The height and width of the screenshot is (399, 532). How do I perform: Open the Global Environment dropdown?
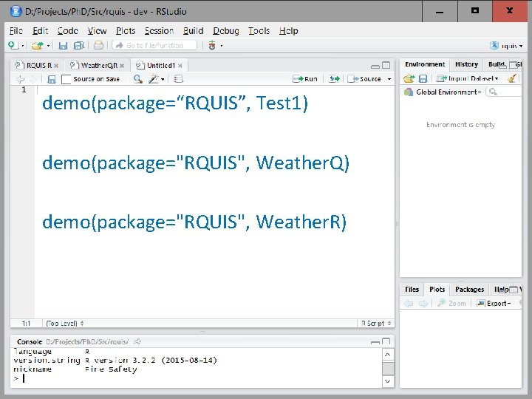point(443,92)
